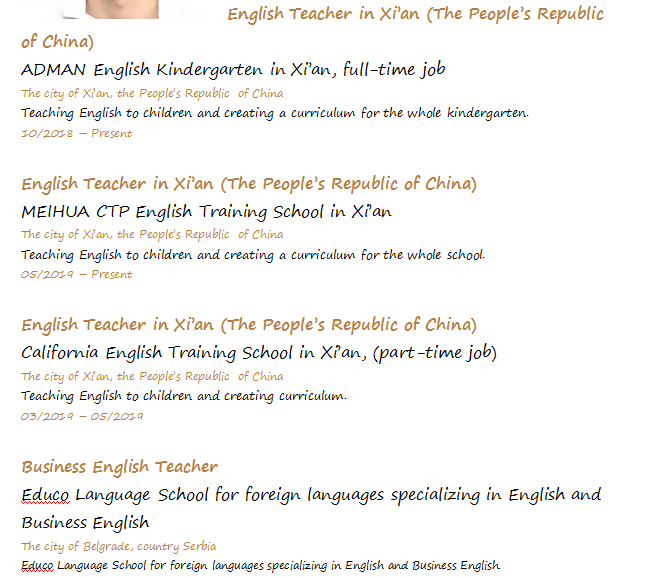The image size is (657, 578).
Task: Click the 'of China)' heading continuation at top
Action: pyautogui.click(x=58, y=42)
